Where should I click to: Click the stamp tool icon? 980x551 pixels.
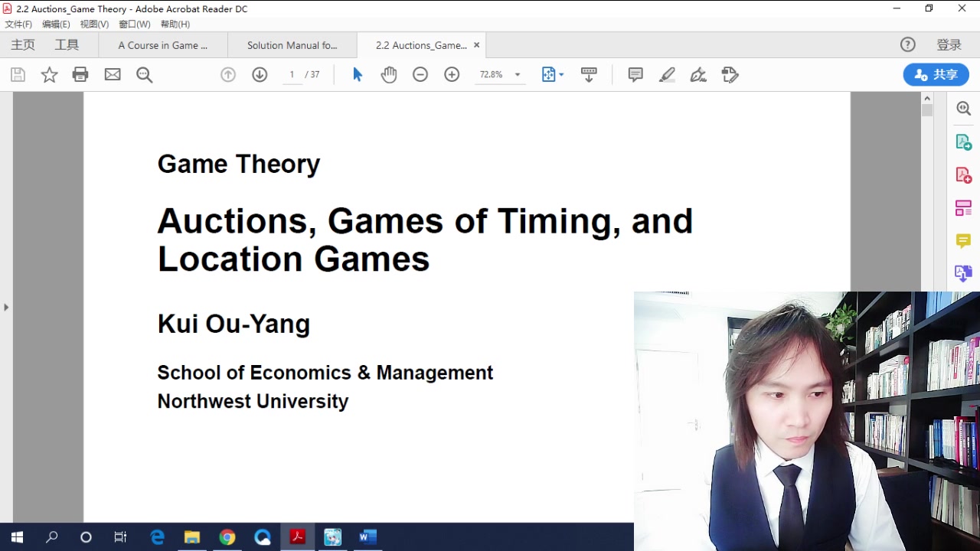[730, 74]
